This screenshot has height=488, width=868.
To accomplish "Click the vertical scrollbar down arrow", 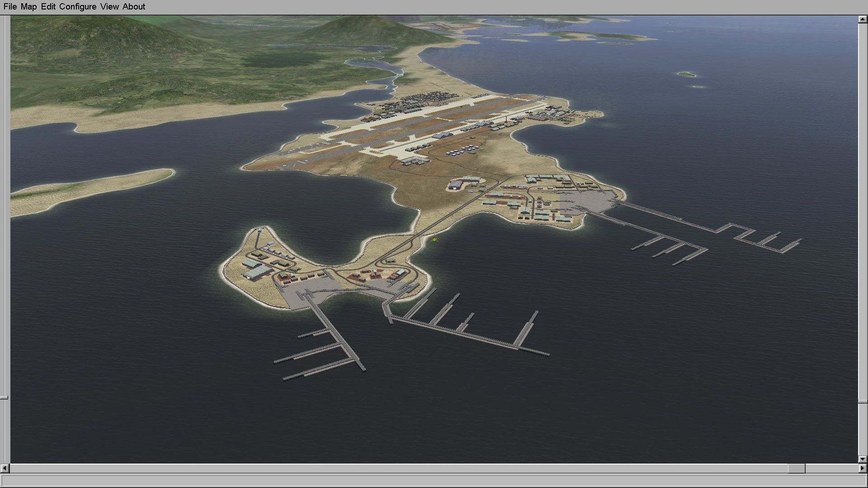I will click(x=863, y=459).
